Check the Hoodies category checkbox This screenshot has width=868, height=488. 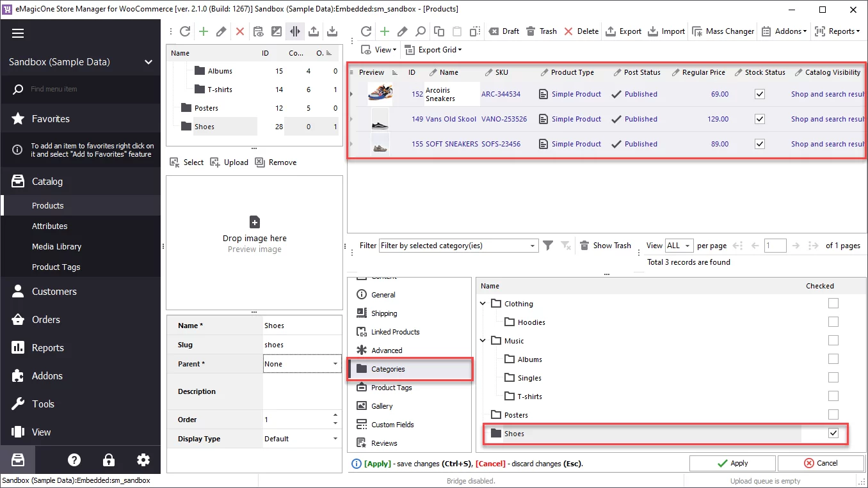tap(833, 322)
